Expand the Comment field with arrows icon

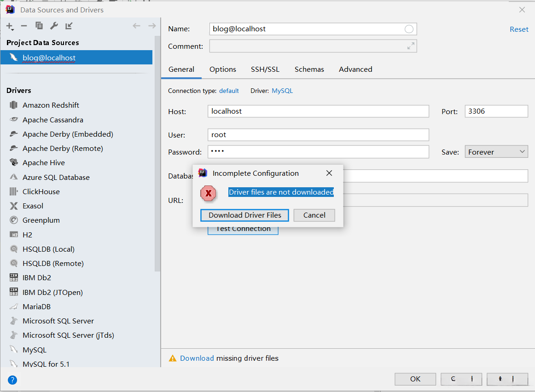(411, 46)
